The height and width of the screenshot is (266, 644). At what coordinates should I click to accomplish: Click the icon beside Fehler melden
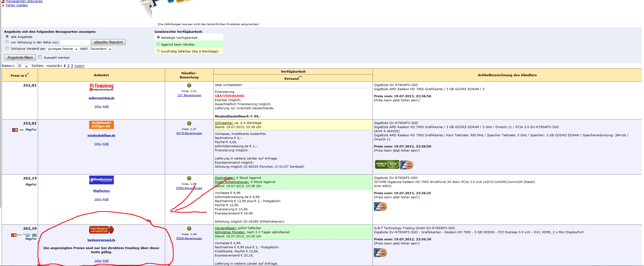tap(3, 5)
